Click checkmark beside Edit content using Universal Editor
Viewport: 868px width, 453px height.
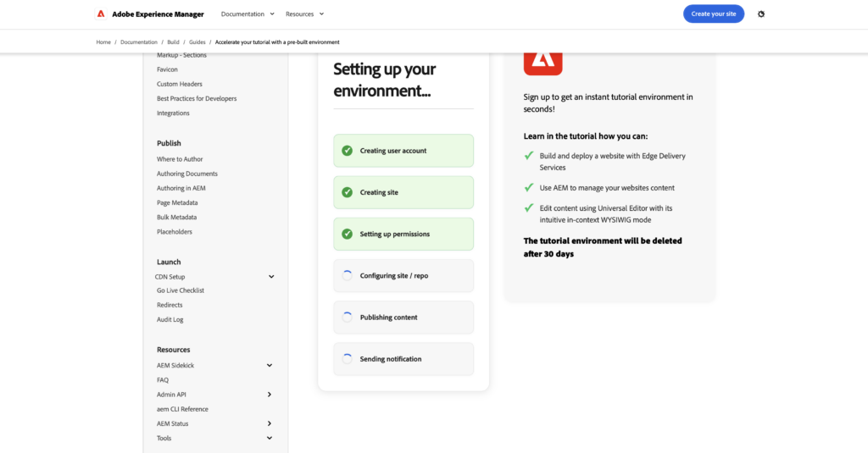[529, 208]
